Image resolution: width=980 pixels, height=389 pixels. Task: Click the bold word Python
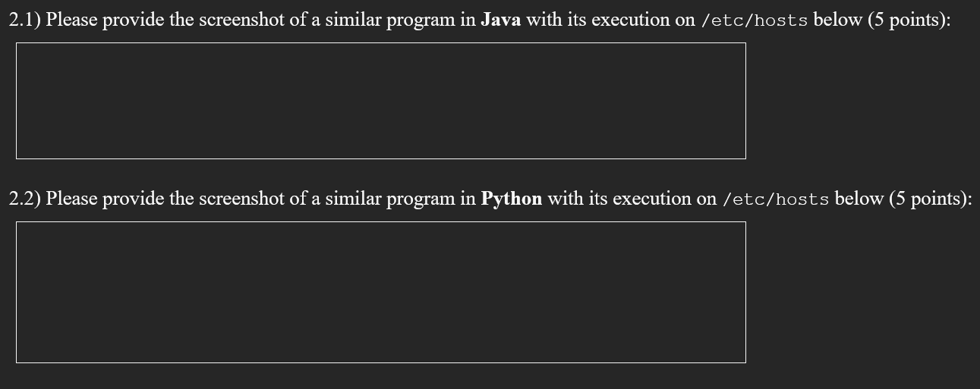512,199
